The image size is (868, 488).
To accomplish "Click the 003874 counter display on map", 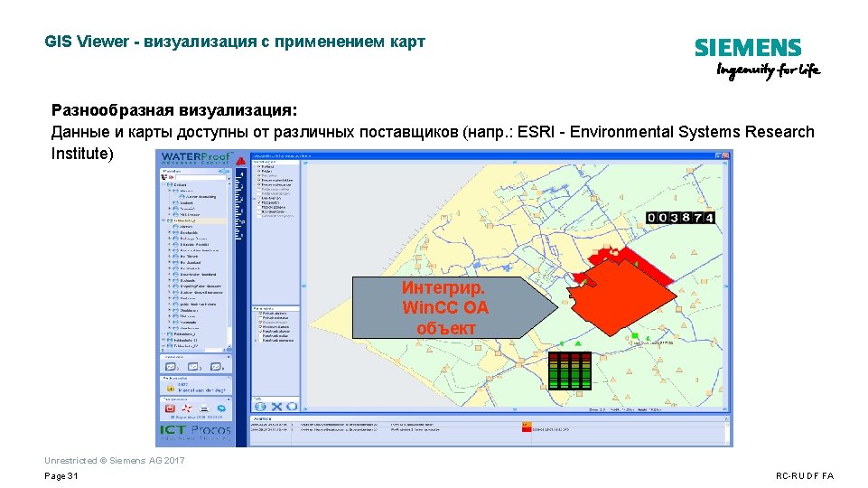I will pyautogui.click(x=680, y=218).
